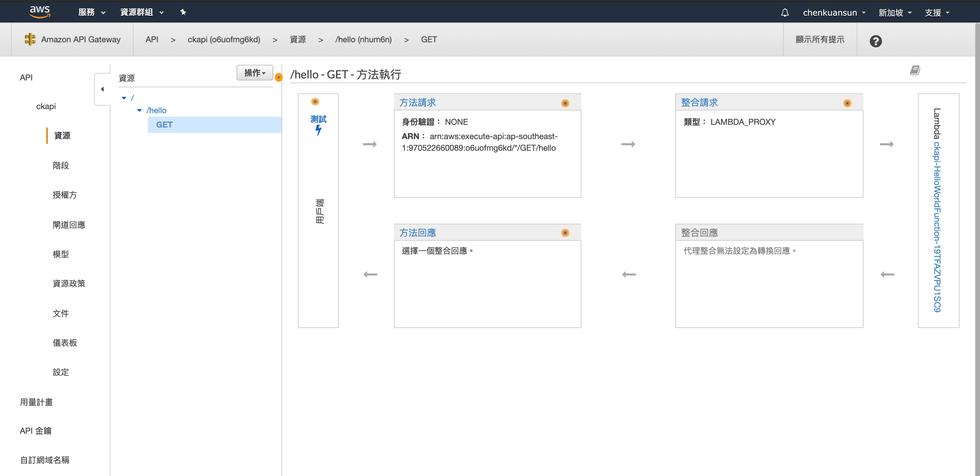Click the 身份驗證 NONE value
The width and height of the screenshot is (980, 476).
[456, 122]
